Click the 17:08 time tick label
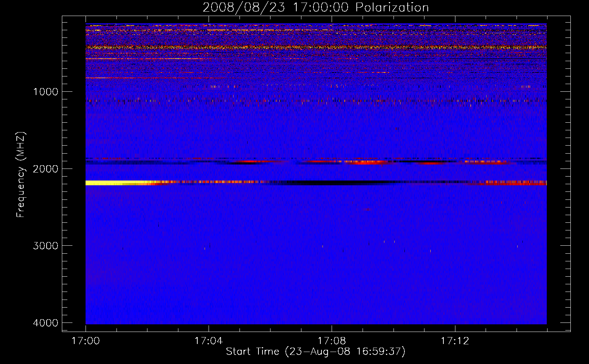Image resolution: width=589 pixels, height=364 pixels. tap(332, 341)
